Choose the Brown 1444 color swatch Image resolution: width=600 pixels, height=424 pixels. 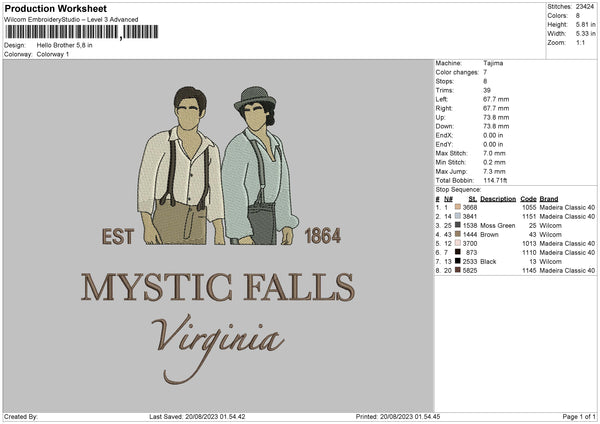(x=458, y=234)
